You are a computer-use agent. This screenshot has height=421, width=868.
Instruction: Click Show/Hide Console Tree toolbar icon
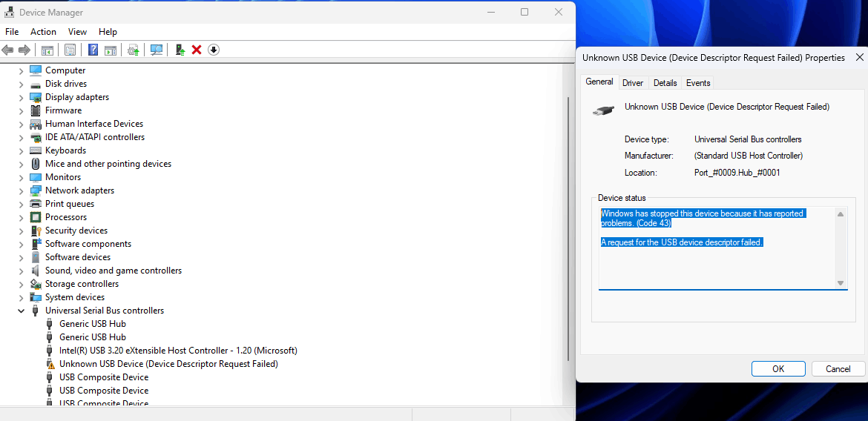[x=47, y=50]
